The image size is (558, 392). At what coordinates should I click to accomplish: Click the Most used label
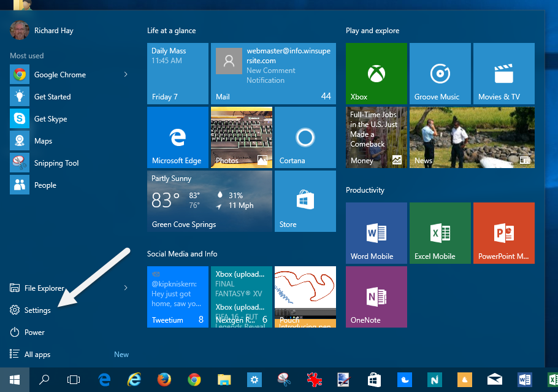27,56
